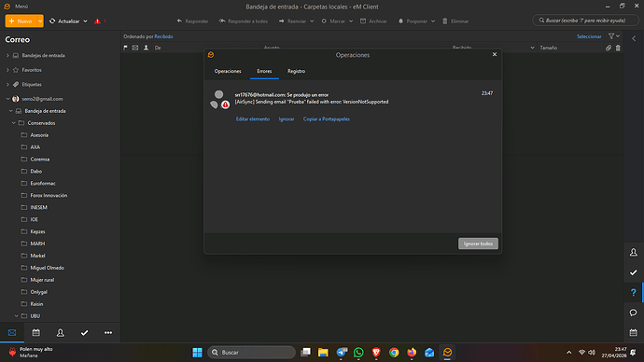Sort by the read status envelope column
This screenshot has width=644, height=362.
coord(135,48)
